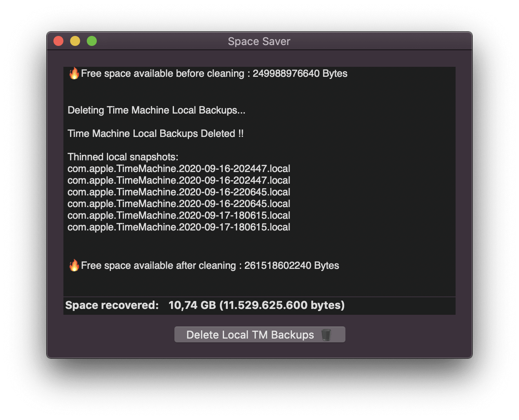Click the trash can icon on delete button
The width and height of the screenshot is (519, 420).
[x=326, y=335]
